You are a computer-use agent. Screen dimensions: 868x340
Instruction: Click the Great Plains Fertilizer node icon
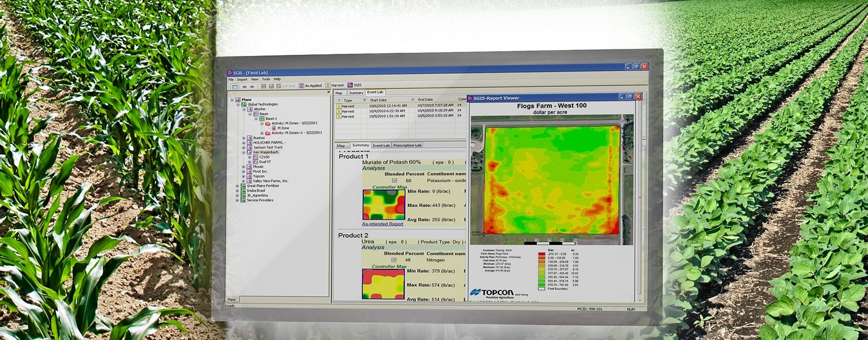pyautogui.click(x=244, y=186)
